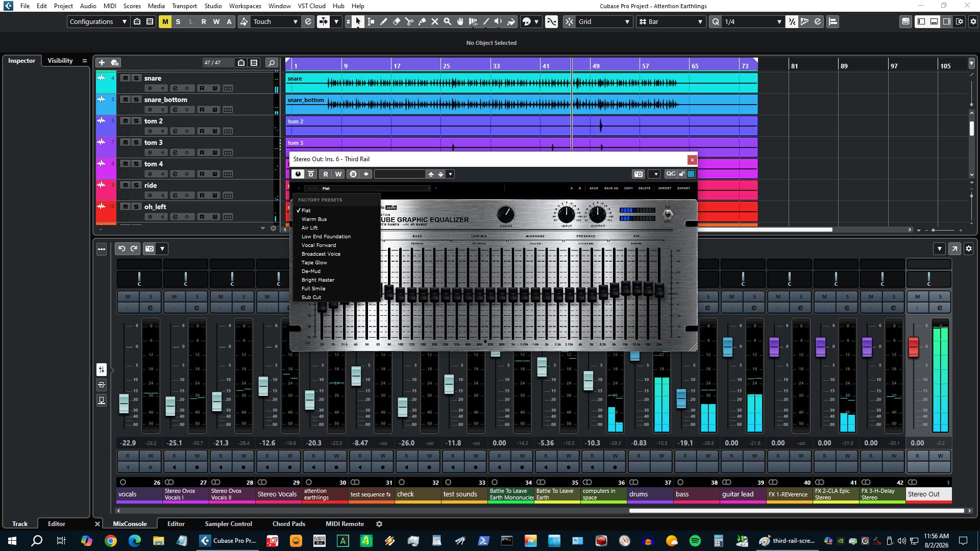The width and height of the screenshot is (980, 551).
Task: Expand the plugin header preset browser arrow
Action: pyautogui.click(x=450, y=174)
